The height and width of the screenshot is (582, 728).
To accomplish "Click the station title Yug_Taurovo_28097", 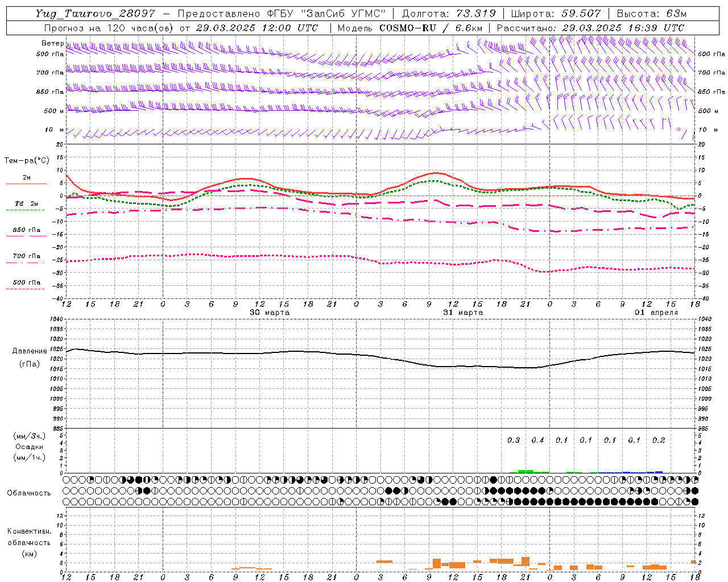I will (96, 14).
